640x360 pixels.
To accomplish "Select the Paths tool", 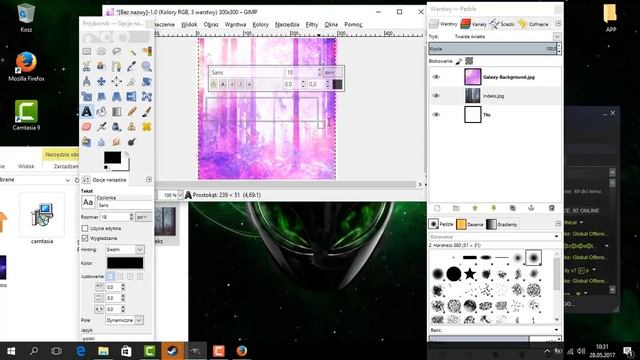I will point(117,67).
